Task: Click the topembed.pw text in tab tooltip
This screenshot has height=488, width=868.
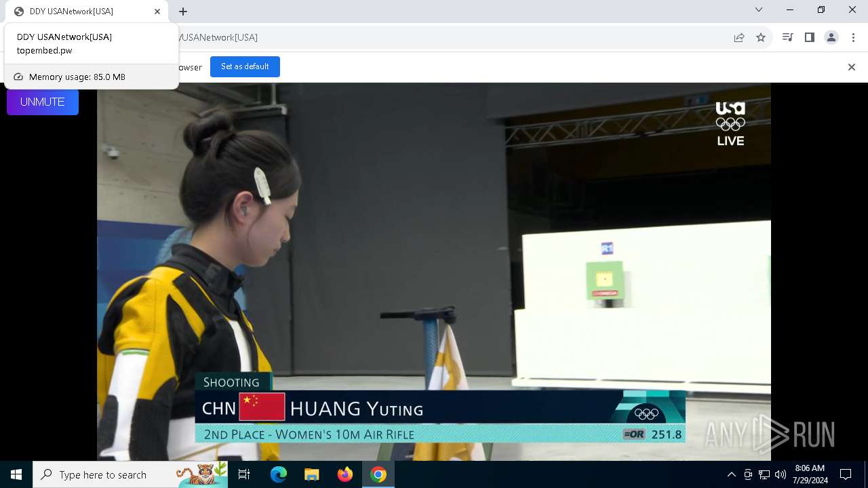Action: [x=45, y=50]
